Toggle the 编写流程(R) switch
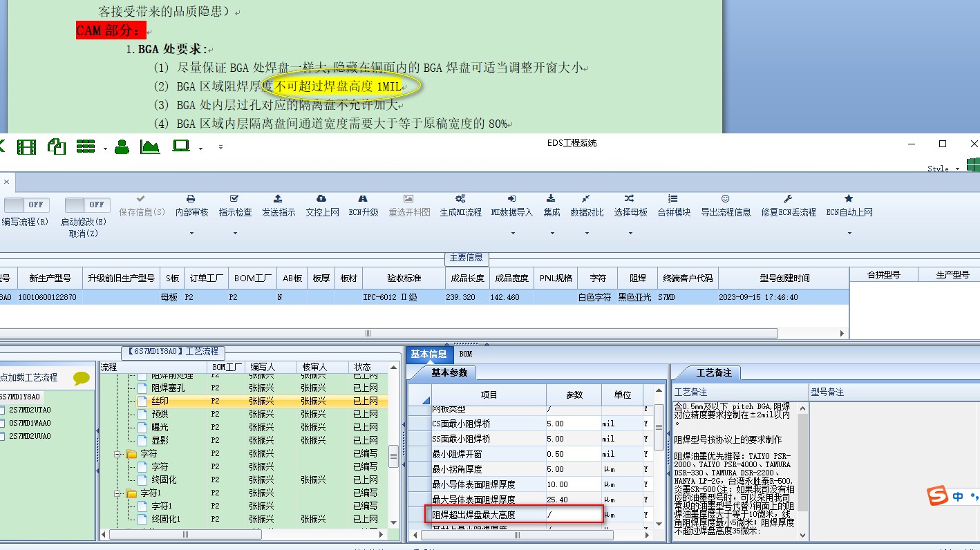This screenshot has height=550, width=980. coord(26,205)
